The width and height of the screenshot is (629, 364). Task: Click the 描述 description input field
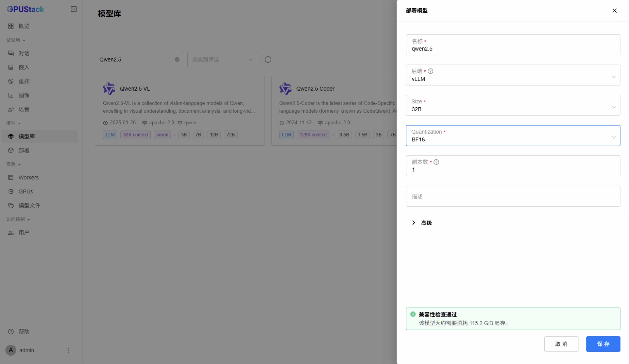[513, 196]
